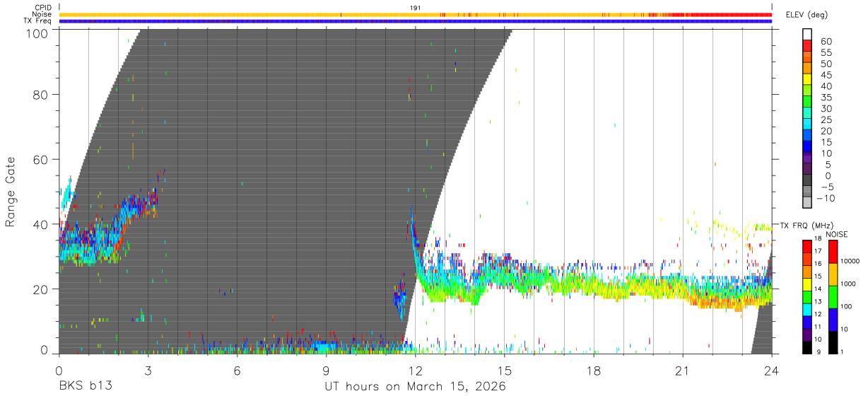Image resolution: width=868 pixels, height=401 pixels.
Task: Click the 12 hour tick on time axis
Action: [x=415, y=370]
